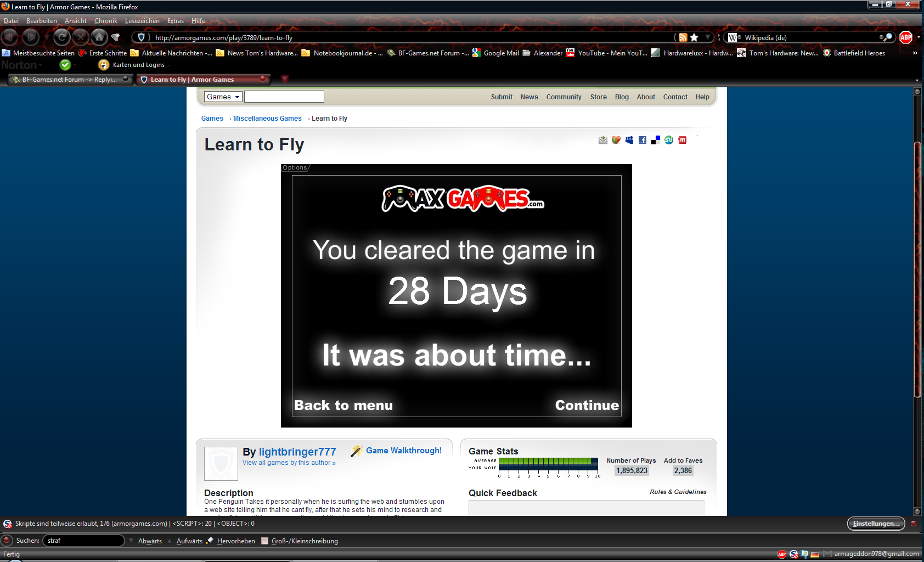Open the Adblock Plus toolbar icon
The height and width of the screenshot is (562, 924).
click(x=906, y=37)
